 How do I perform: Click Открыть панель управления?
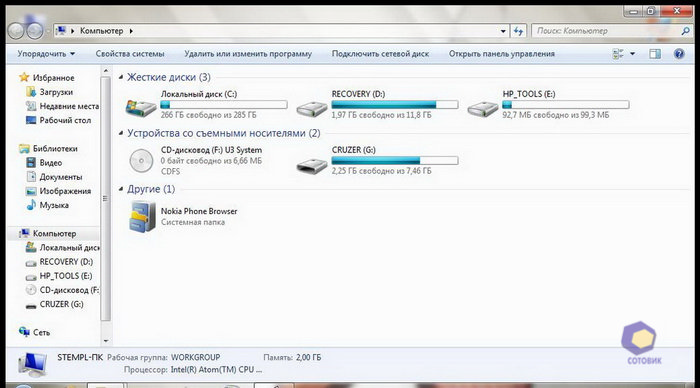coord(501,54)
